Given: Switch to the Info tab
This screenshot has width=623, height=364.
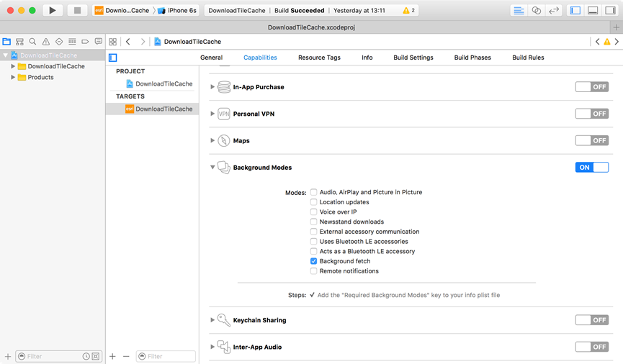Looking at the screenshot, I should [x=367, y=58].
